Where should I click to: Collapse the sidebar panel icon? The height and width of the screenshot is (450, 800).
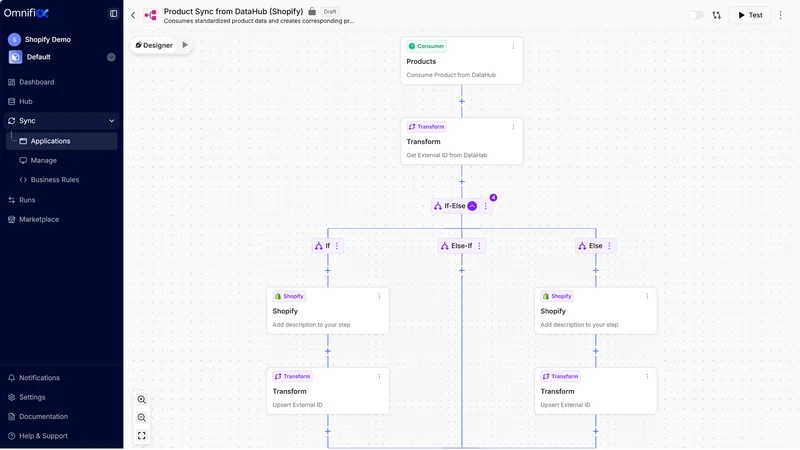(113, 14)
